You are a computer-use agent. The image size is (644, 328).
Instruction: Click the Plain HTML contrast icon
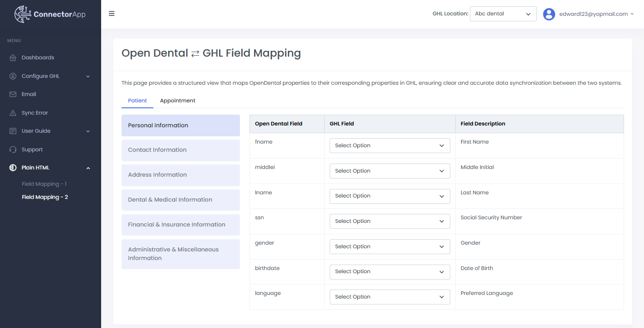(x=13, y=168)
